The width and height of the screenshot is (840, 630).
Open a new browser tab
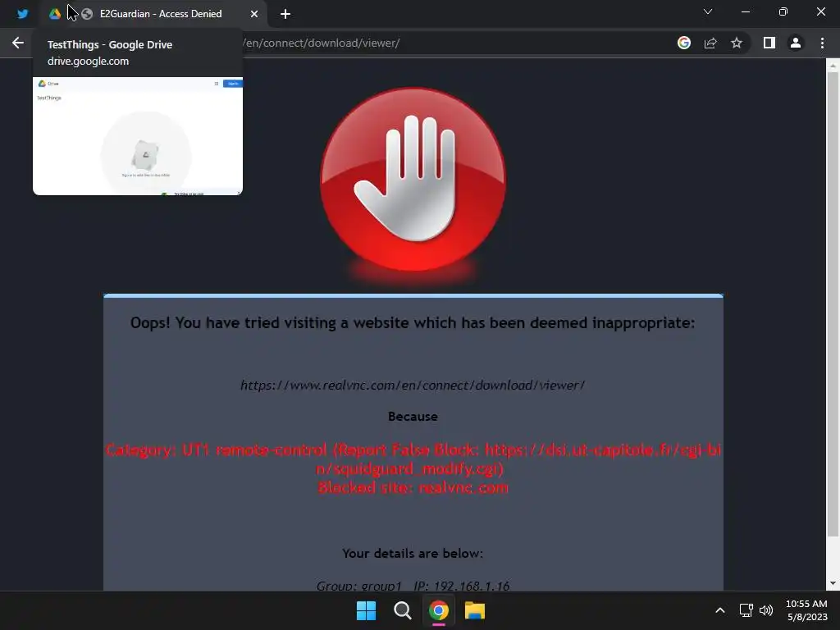pyautogui.click(x=285, y=14)
